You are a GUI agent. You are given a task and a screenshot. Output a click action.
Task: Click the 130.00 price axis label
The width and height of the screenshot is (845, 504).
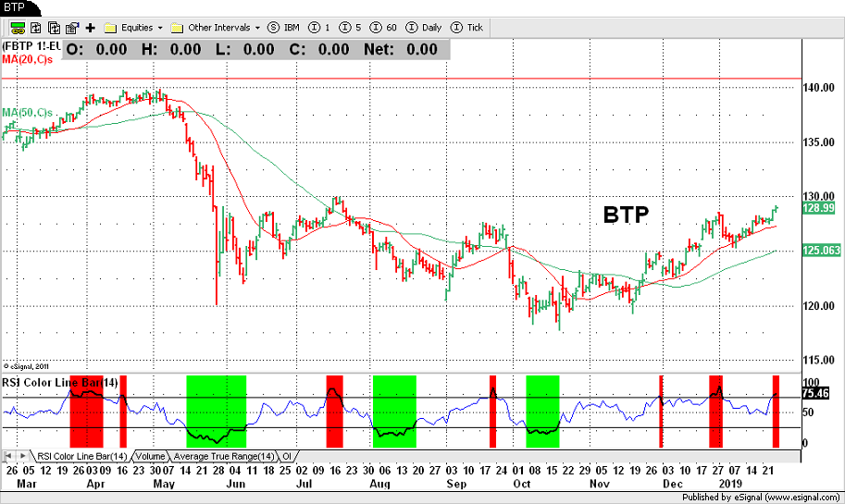click(818, 197)
